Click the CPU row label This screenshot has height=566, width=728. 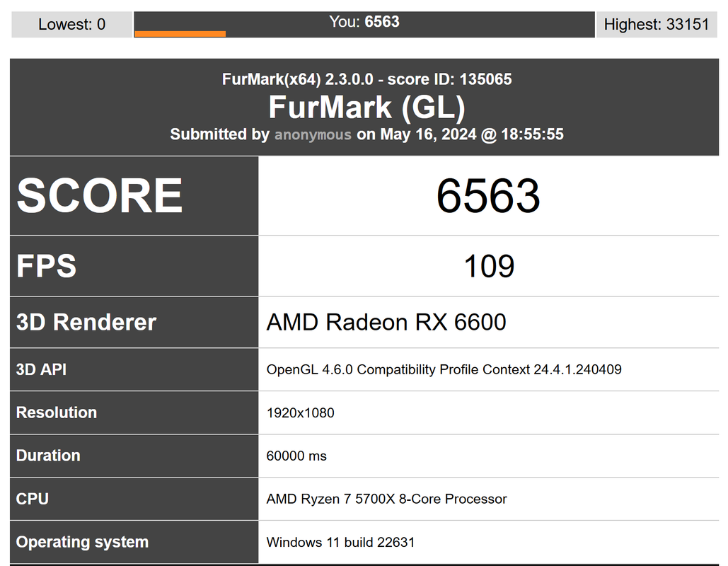coord(33,499)
